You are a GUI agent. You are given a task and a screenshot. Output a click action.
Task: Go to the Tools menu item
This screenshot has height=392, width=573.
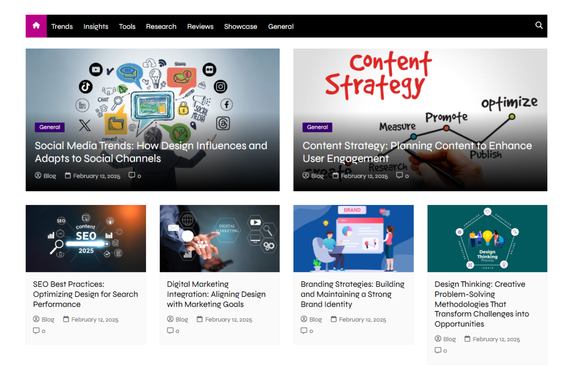pyautogui.click(x=127, y=26)
